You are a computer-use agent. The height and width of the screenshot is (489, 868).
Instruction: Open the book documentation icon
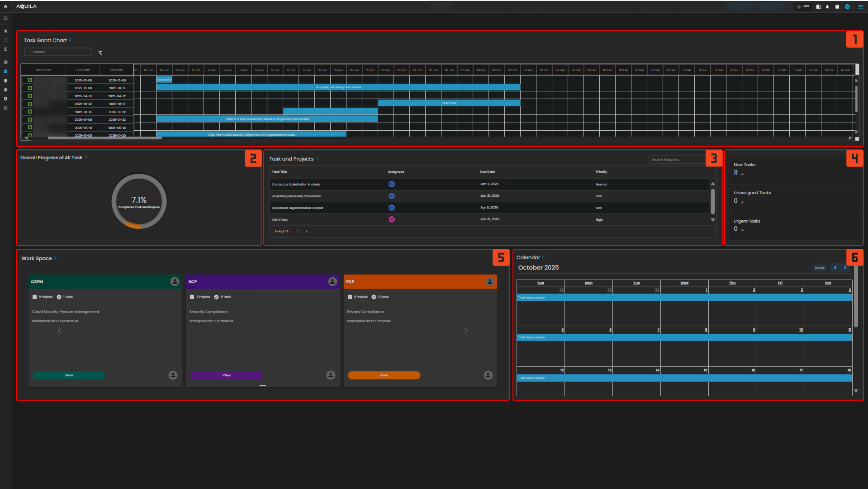pos(837,7)
